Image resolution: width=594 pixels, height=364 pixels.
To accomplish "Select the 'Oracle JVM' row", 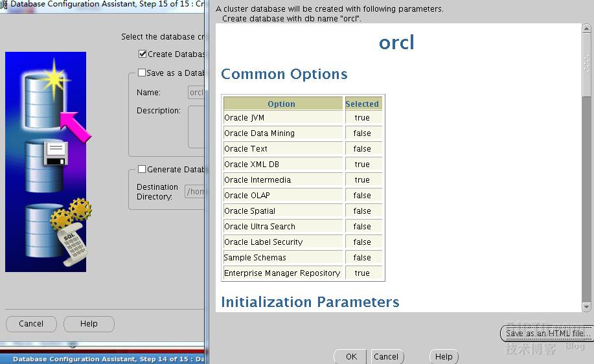I will point(303,118).
